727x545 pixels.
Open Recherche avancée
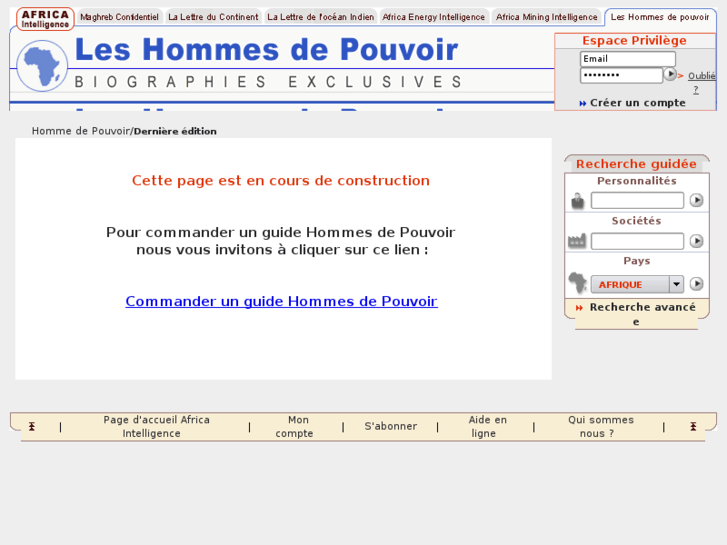click(642, 314)
